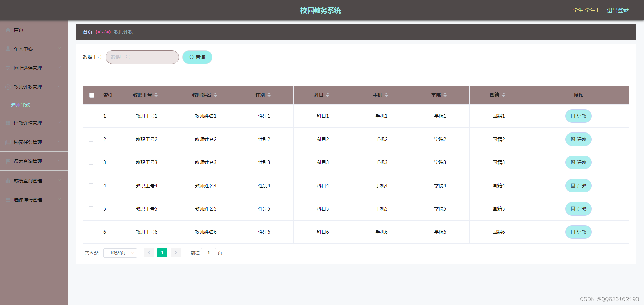Check the row 3 checkbox for 教职工号3

tap(91, 162)
